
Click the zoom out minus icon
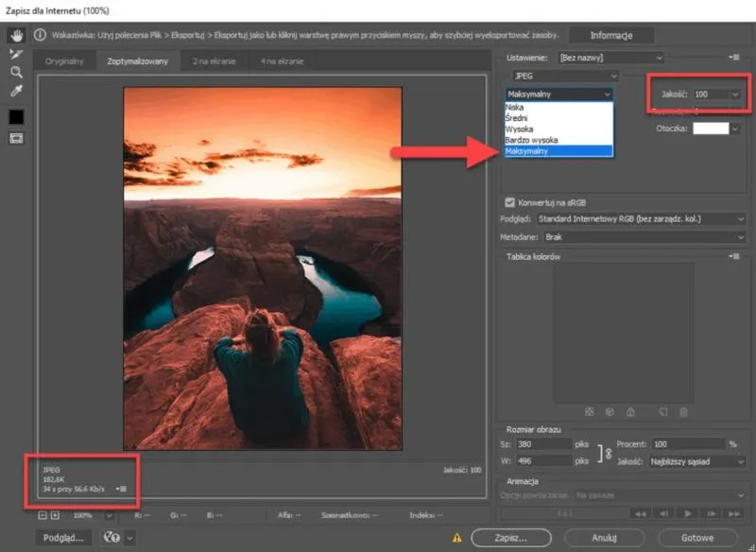pos(43,515)
